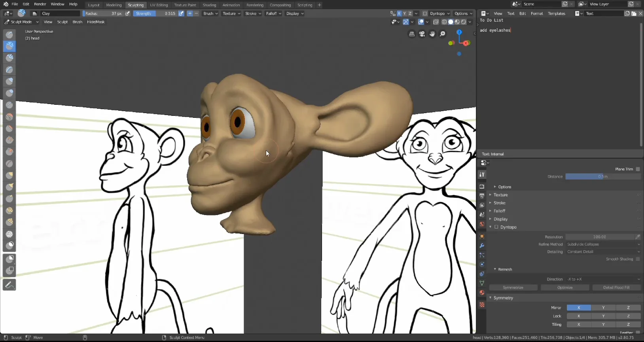Image resolution: width=644 pixels, height=342 pixels.
Task: Click the zoom magnifier icon in viewport
Action: pos(443,34)
